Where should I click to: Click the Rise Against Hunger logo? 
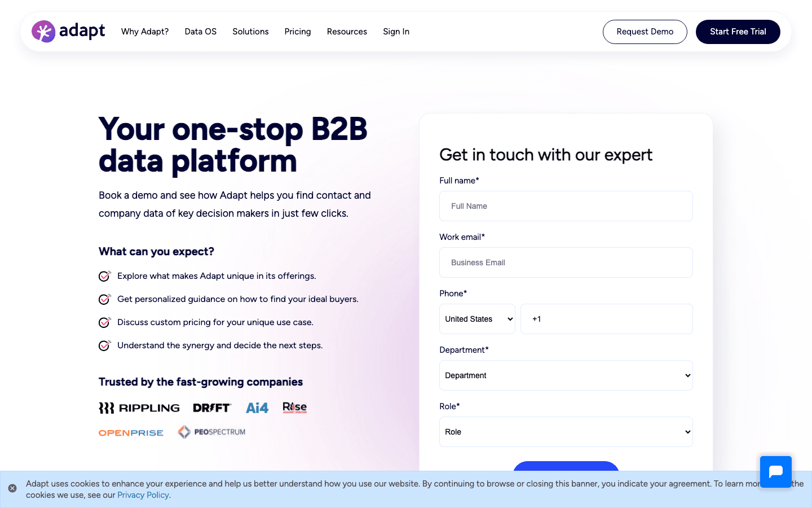294,408
